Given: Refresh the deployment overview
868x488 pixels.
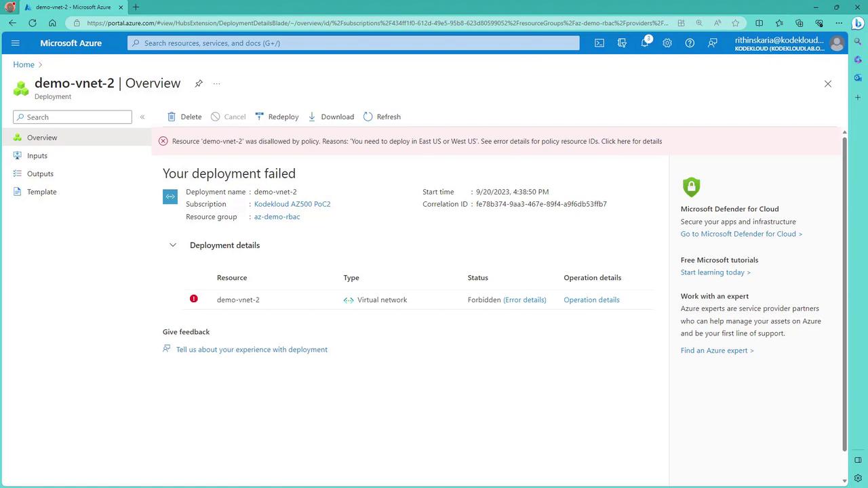Looking at the screenshot, I should (x=382, y=117).
